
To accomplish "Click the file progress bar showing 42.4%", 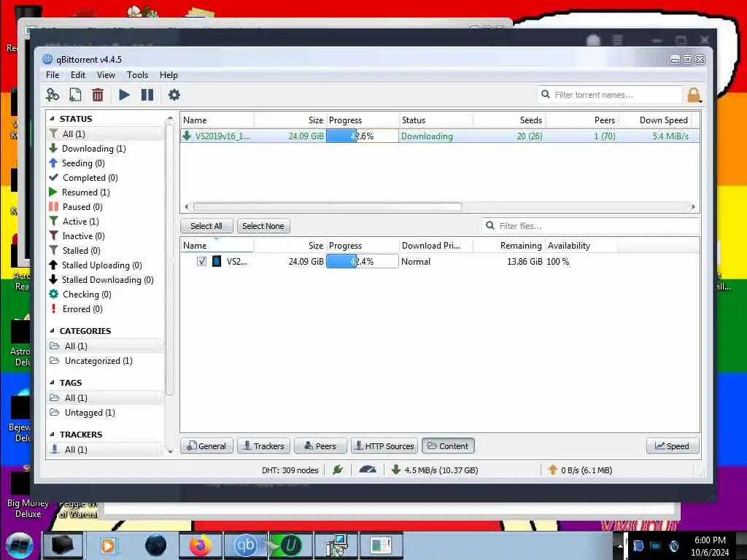I will coord(362,262).
